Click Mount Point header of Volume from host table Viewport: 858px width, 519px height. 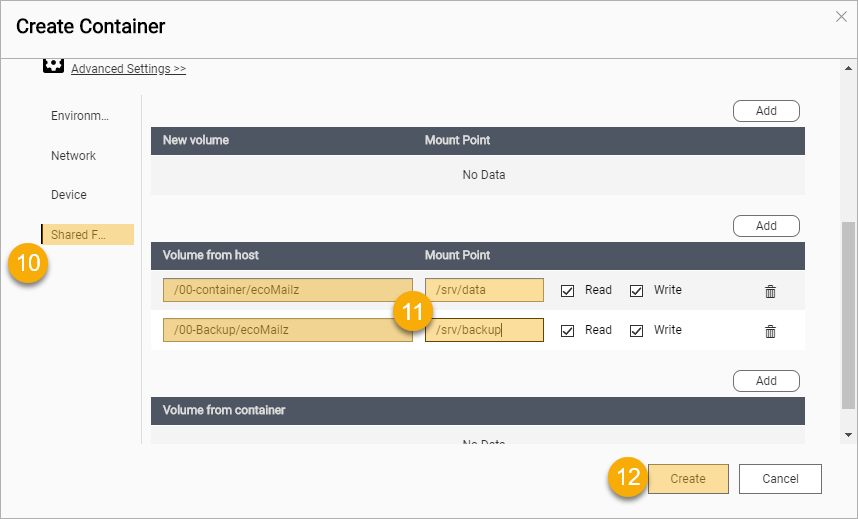(457, 255)
